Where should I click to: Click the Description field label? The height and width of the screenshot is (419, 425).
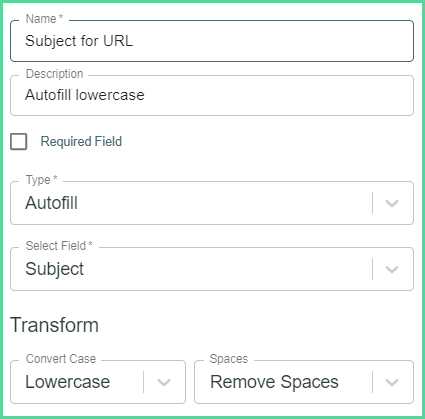54,74
